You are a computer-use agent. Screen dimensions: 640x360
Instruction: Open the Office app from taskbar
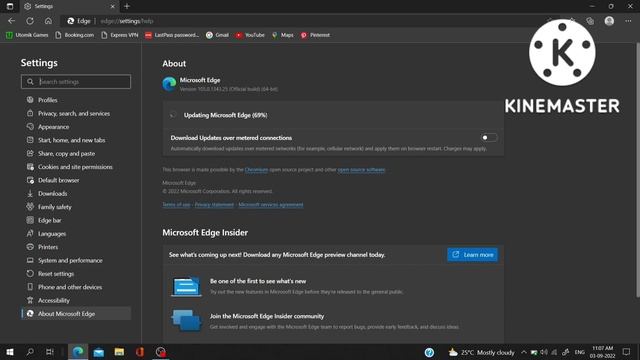pos(140,352)
